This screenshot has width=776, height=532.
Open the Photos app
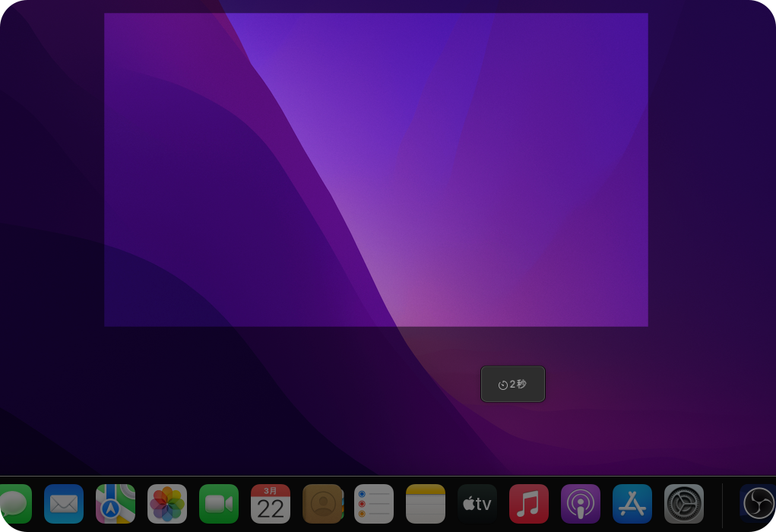pyautogui.click(x=167, y=504)
